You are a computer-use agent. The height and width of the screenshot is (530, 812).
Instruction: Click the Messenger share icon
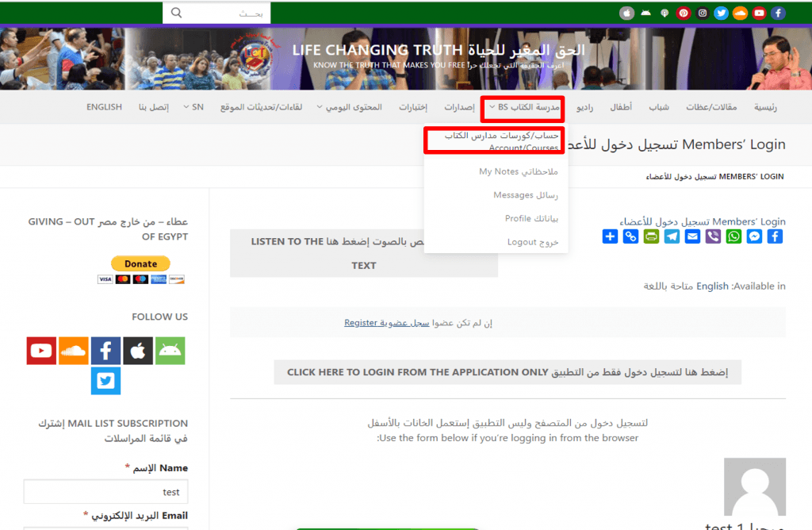click(754, 236)
